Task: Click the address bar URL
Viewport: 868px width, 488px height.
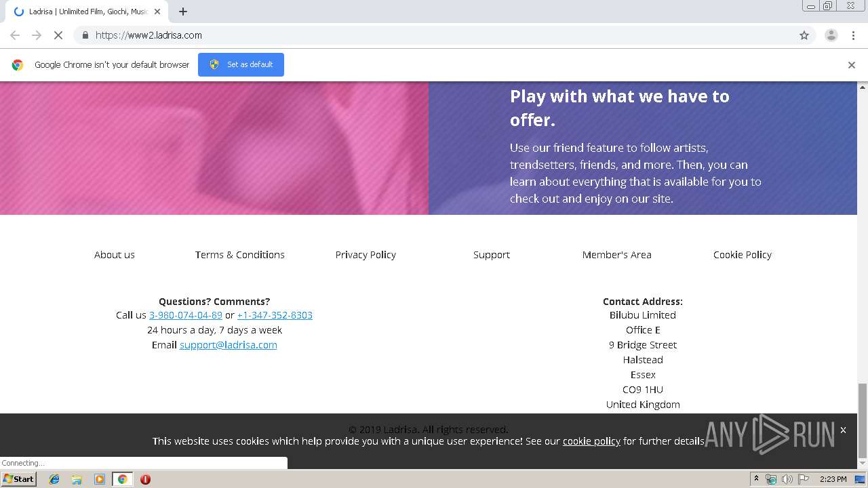Action: (x=149, y=35)
